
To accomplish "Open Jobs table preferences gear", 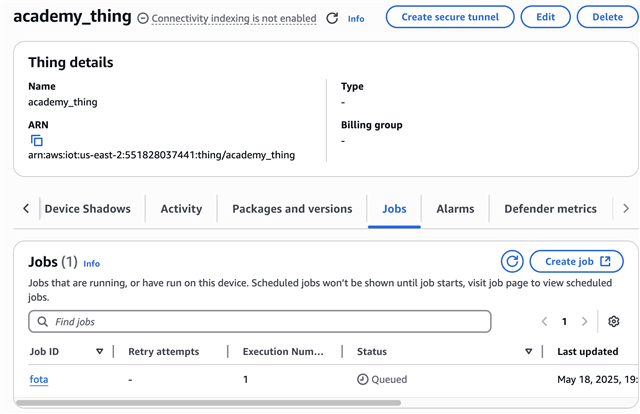I will (613, 321).
